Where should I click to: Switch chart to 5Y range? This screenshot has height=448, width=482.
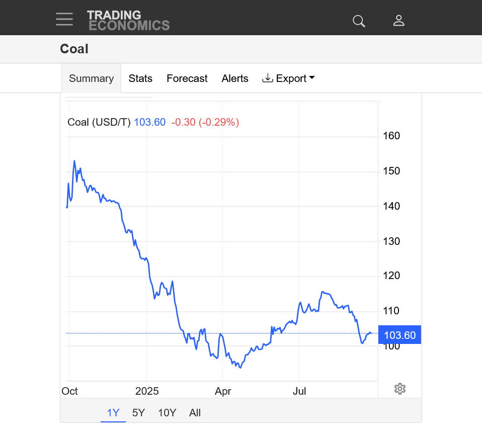pos(138,413)
